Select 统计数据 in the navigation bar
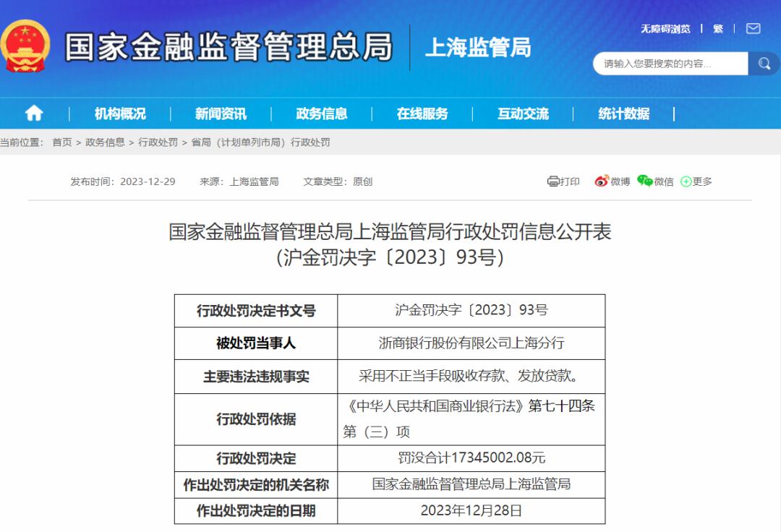Image resolution: width=781 pixels, height=532 pixels. pyautogui.click(x=623, y=113)
